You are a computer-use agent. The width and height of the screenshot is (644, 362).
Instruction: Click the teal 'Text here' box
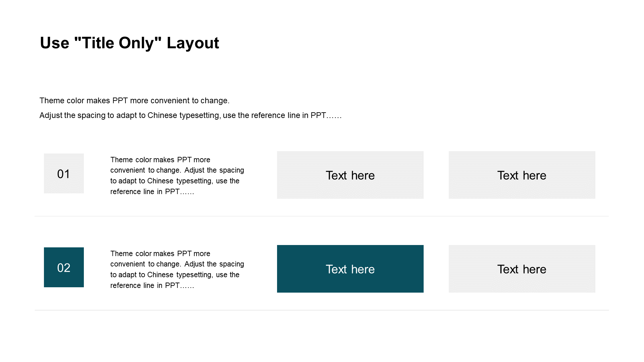click(x=350, y=269)
